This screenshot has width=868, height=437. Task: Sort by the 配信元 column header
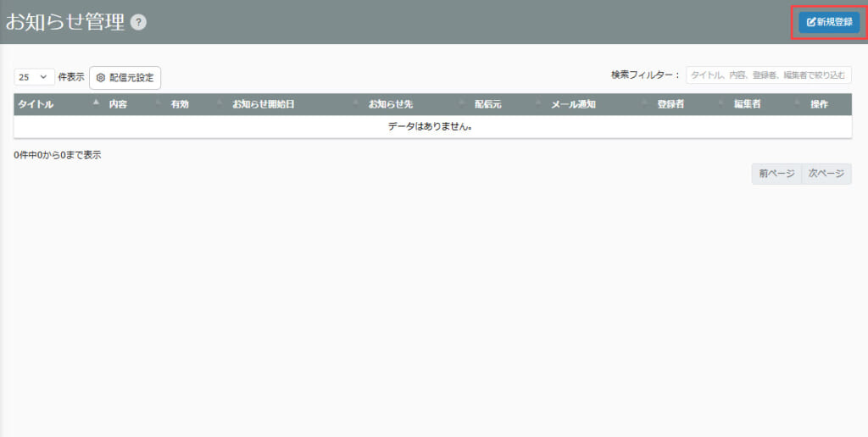tap(488, 104)
